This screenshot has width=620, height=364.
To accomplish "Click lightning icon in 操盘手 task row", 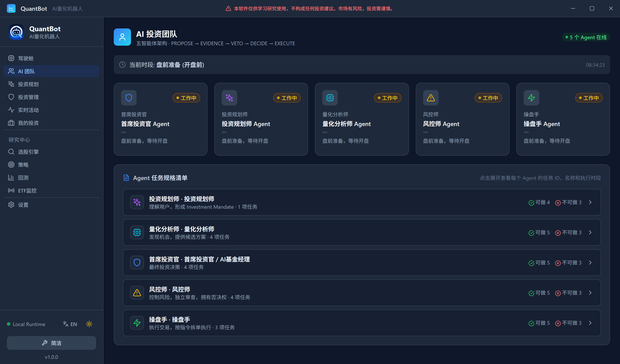I will [137, 323].
